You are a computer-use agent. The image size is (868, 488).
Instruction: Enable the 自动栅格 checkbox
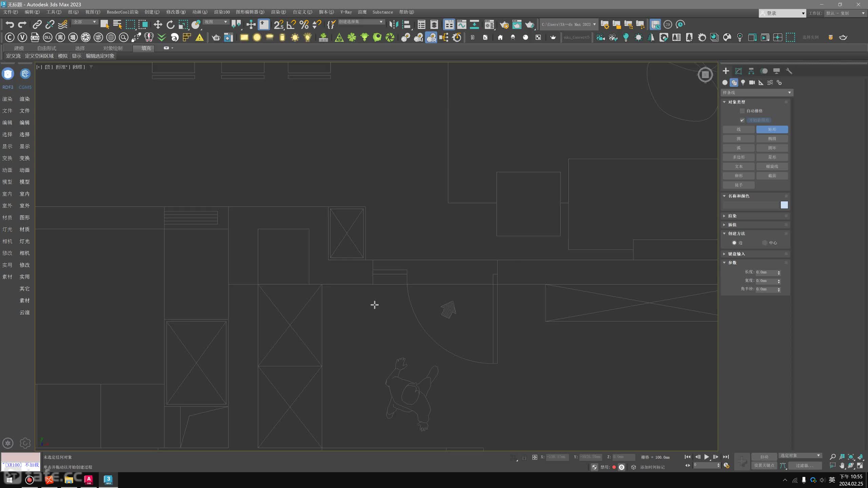click(x=742, y=111)
